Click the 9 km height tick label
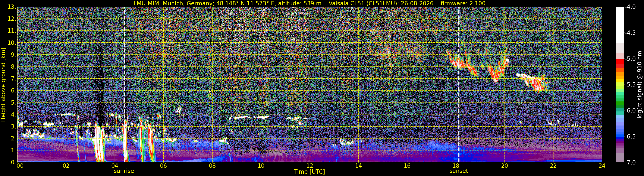Screen dimensions: 644x176 [13, 55]
